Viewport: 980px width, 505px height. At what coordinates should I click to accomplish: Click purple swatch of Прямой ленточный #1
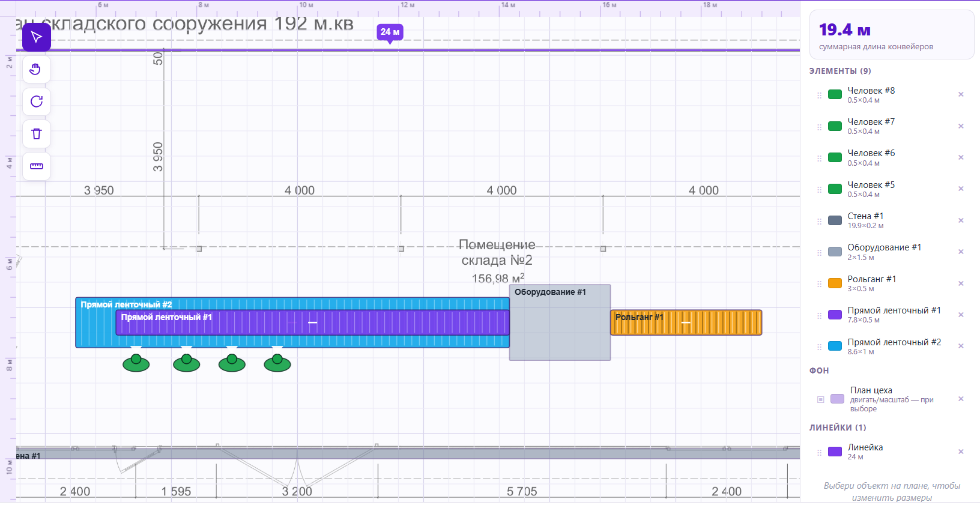click(x=835, y=315)
